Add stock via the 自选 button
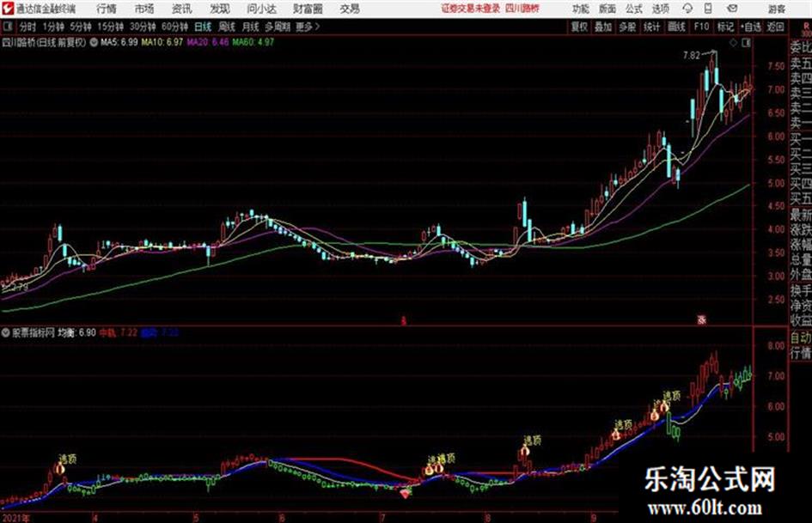This screenshot has width=812, height=523. (751, 27)
